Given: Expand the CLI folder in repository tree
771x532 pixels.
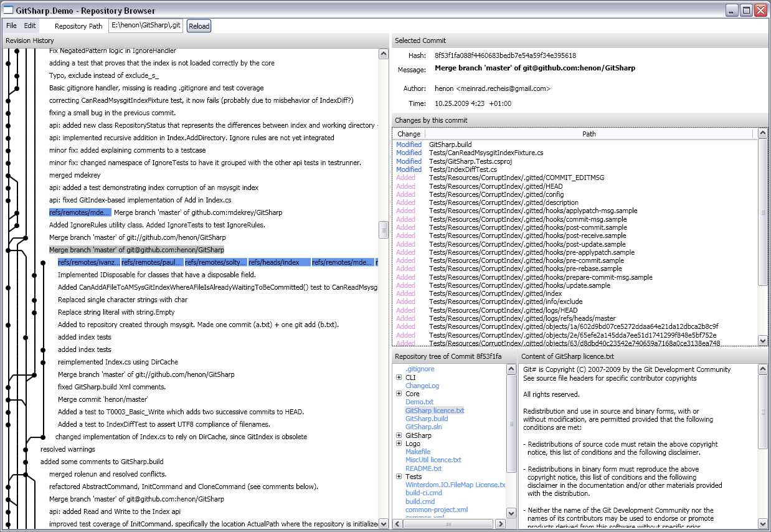Looking at the screenshot, I should pos(399,378).
